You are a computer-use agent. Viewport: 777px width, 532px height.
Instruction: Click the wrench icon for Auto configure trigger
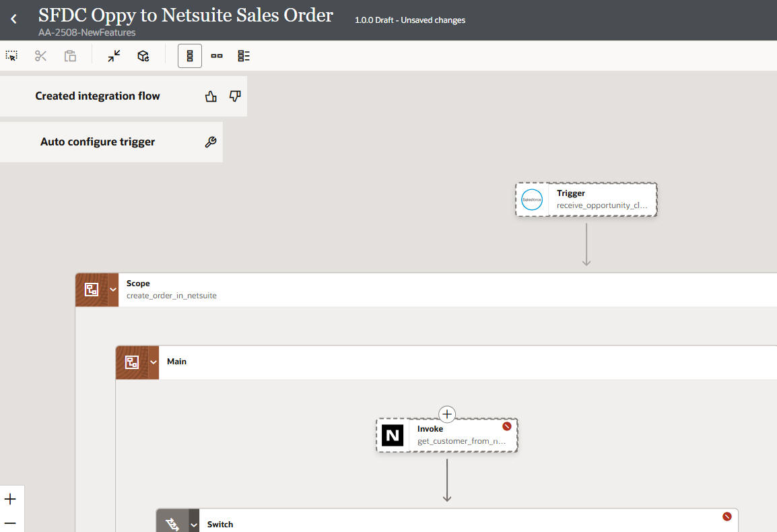pyautogui.click(x=210, y=142)
